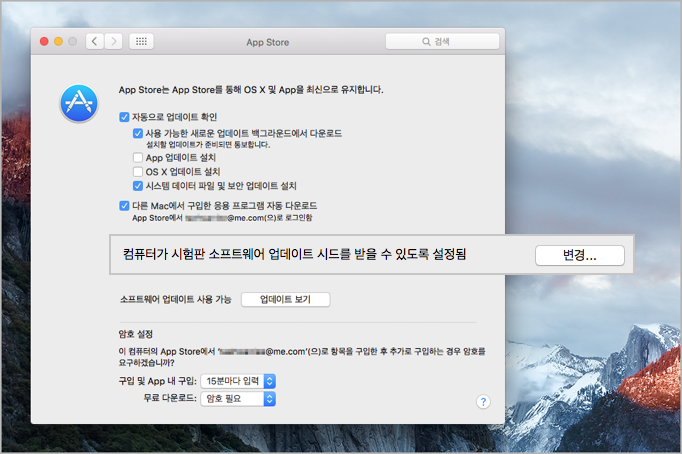
Task: Toggle 다른 Mac에서 구입한 응용 프로그램 자동 다운로드
Action: point(124,205)
